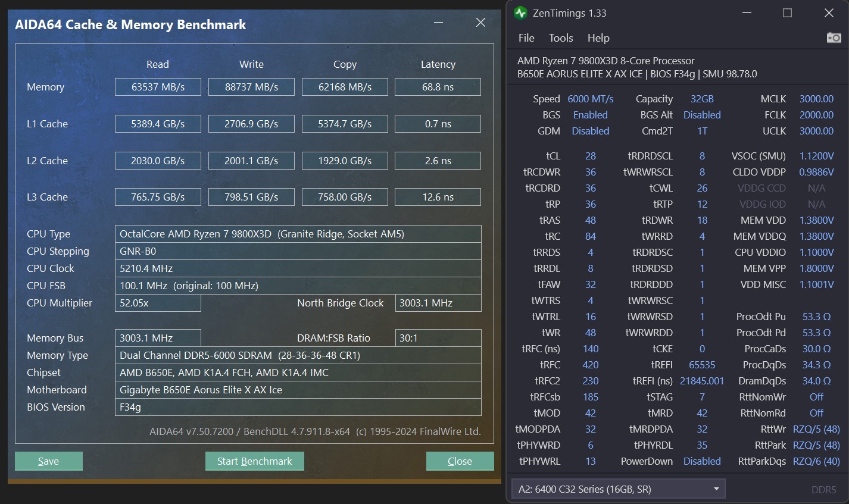Select the Memory Read result field showing 63537 MB/s
The image size is (849, 504).
point(158,86)
